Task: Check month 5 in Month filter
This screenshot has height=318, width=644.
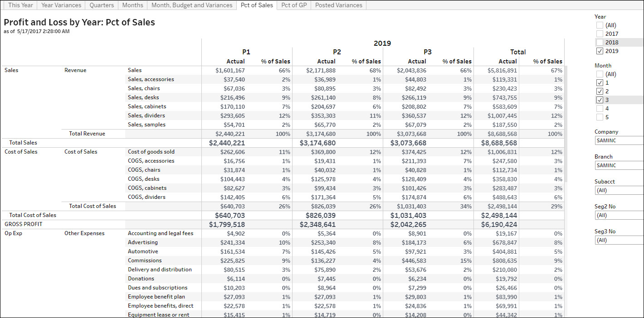Action: pos(600,117)
